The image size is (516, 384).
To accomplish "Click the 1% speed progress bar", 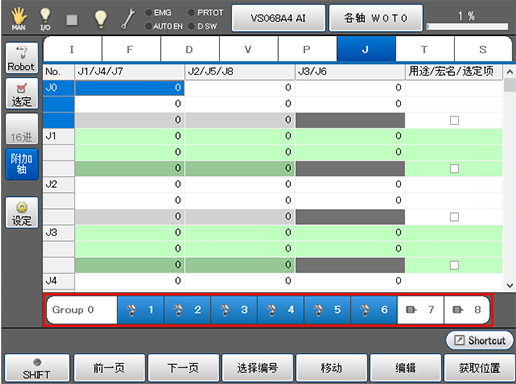I will (x=467, y=26).
